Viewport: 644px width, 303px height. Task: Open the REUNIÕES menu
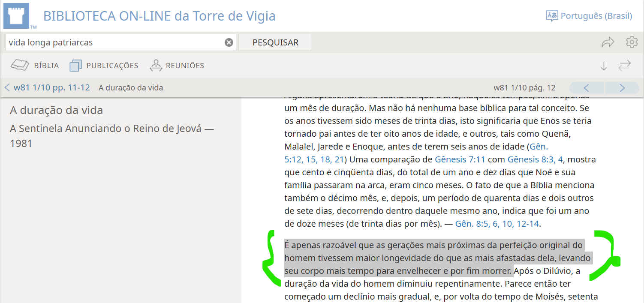pyautogui.click(x=177, y=66)
